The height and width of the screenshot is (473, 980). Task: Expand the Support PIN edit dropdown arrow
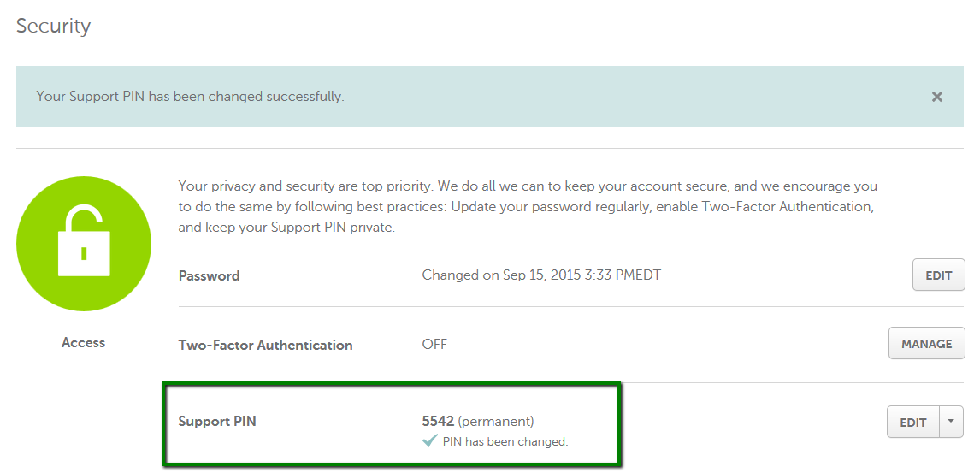click(x=951, y=422)
